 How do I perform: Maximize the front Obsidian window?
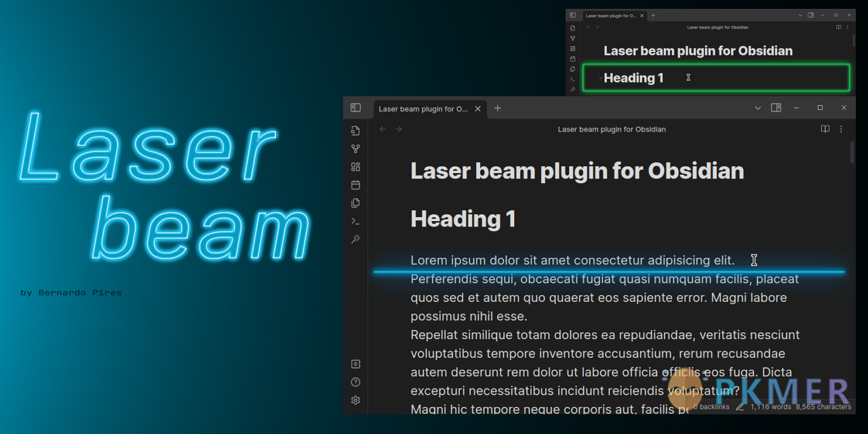tap(820, 108)
